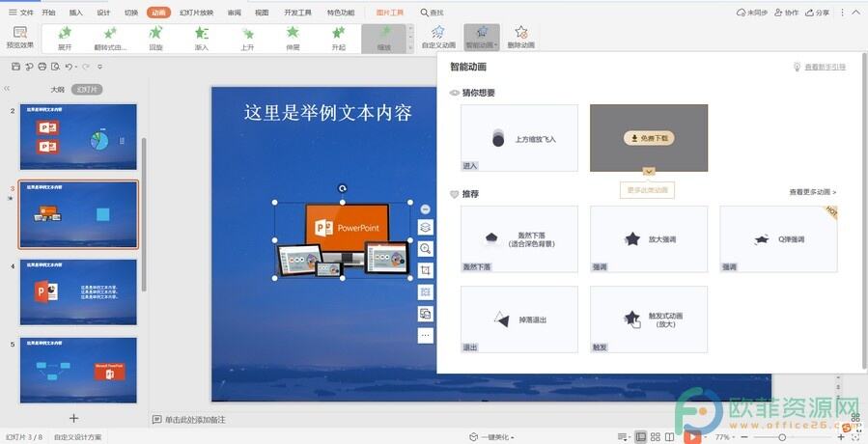
Task: Apply the 上升 animation effect
Action: tap(247, 39)
